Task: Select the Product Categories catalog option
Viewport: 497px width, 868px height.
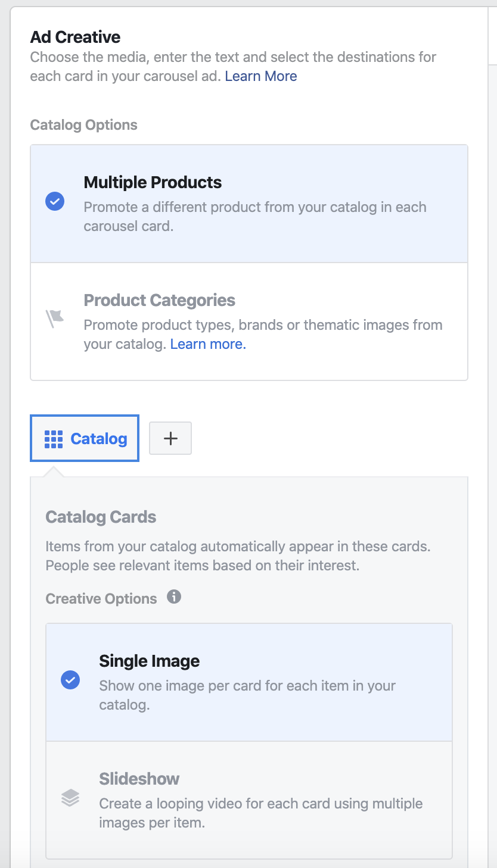Action: click(x=249, y=321)
